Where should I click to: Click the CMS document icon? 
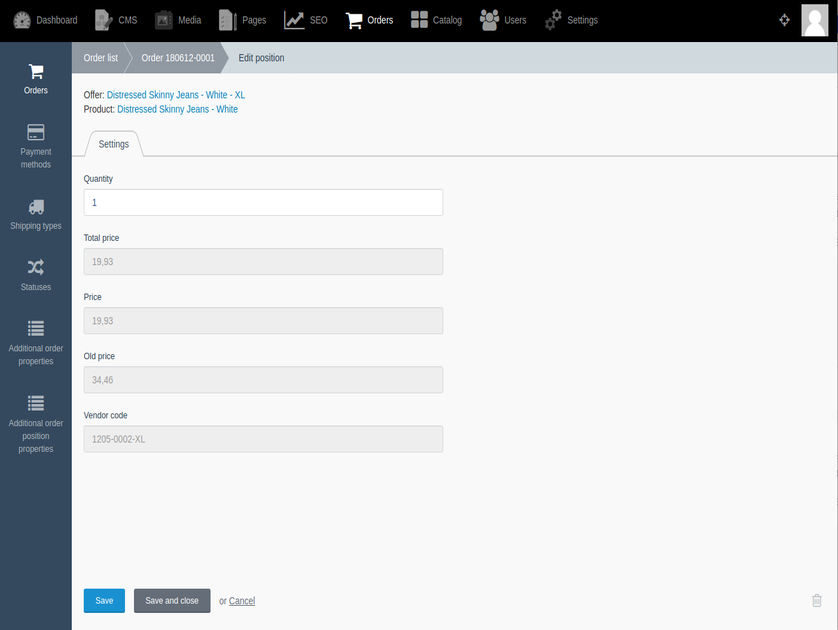[x=104, y=20]
